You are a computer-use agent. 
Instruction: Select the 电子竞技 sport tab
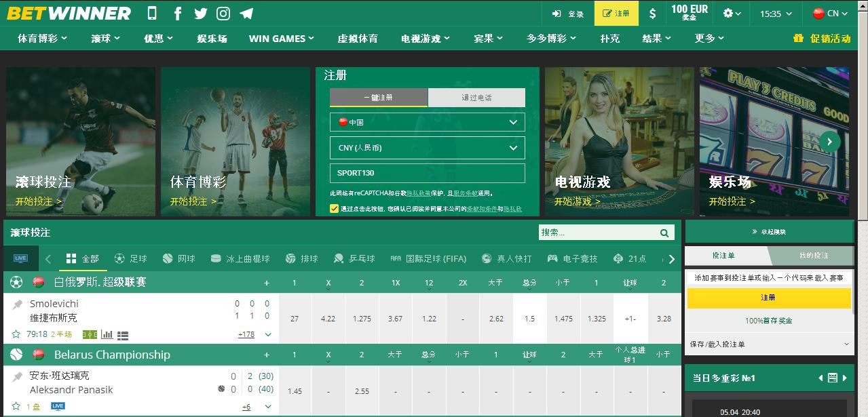pyautogui.click(x=572, y=258)
